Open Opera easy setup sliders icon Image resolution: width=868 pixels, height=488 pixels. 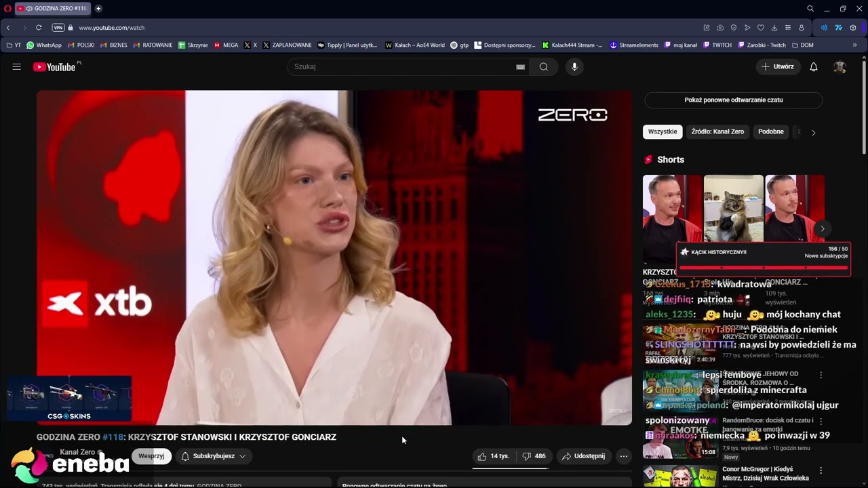click(x=788, y=28)
